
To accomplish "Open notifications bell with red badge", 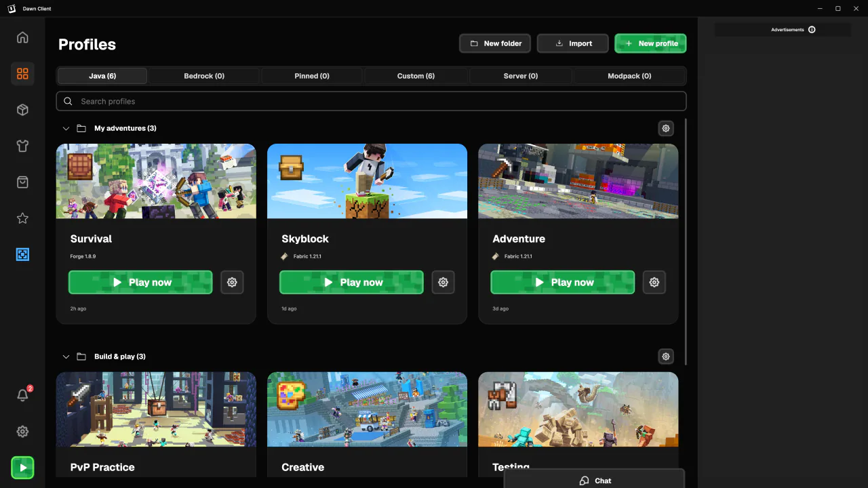I will coord(22,395).
